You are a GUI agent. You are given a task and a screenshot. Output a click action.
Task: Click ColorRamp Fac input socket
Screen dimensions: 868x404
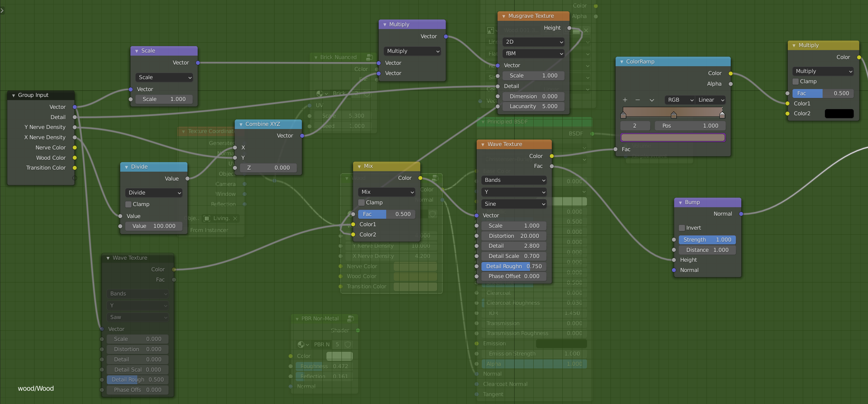click(x=615, y=149)
